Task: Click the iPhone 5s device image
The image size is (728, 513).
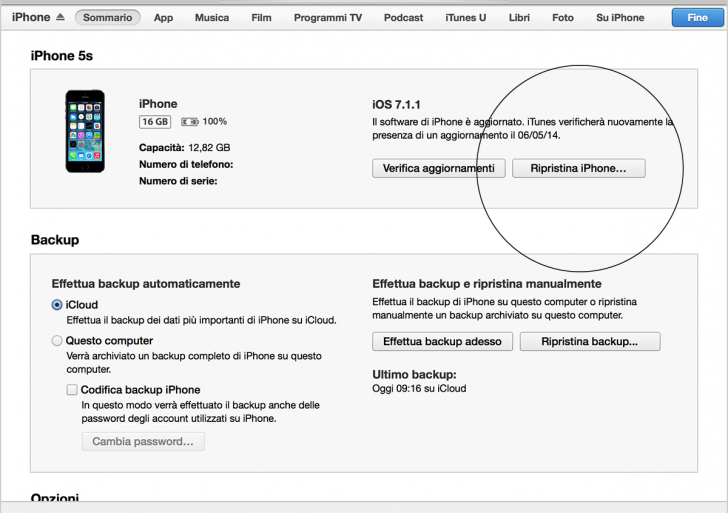Action: (x=85, y=131)
